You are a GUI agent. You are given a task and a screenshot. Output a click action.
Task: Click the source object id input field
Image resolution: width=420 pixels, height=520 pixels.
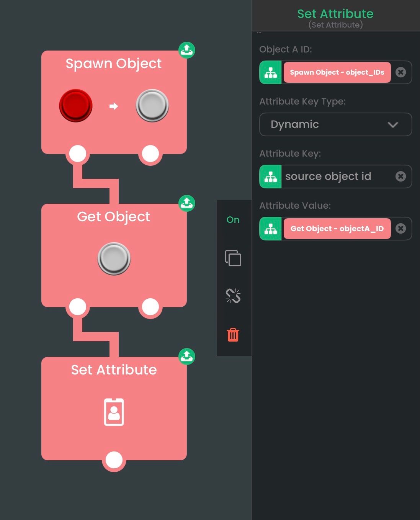tap(337, 177)
